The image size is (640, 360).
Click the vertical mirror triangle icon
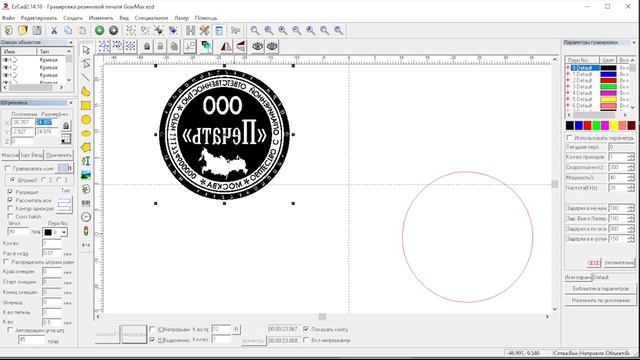pyautogui.click(x=240, y=47)
